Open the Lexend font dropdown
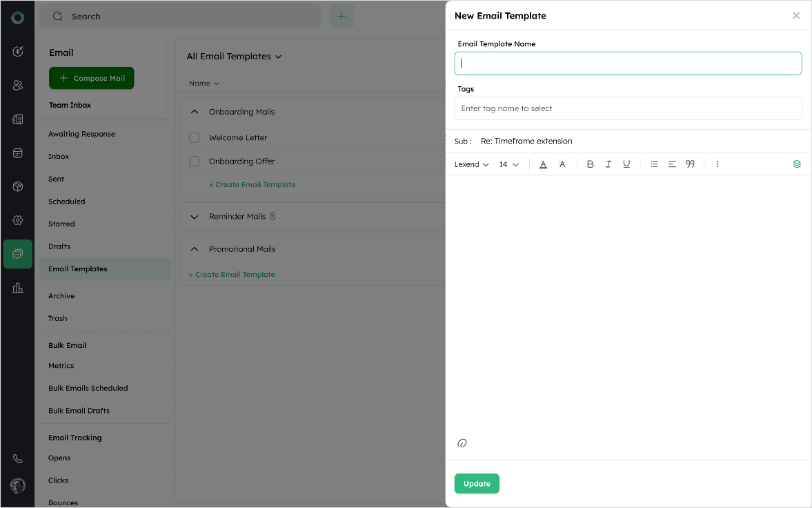Viewport: 812px width, 508px height. coord(472,164)
